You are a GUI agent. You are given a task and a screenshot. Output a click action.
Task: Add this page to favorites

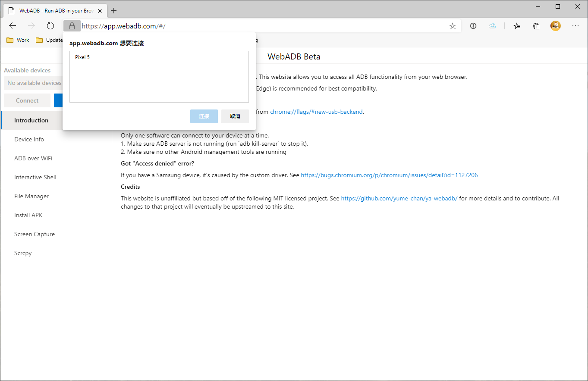(453, 26)
